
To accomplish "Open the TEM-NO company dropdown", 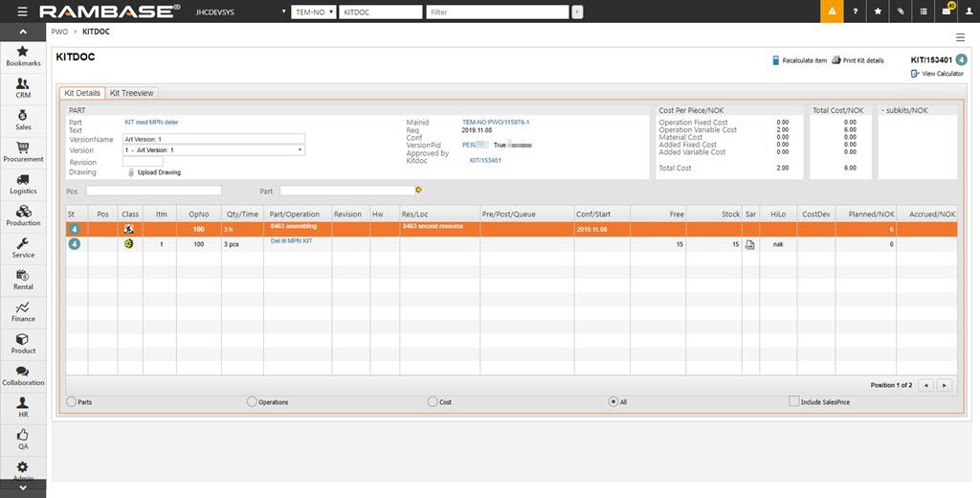I will [313, 11].
